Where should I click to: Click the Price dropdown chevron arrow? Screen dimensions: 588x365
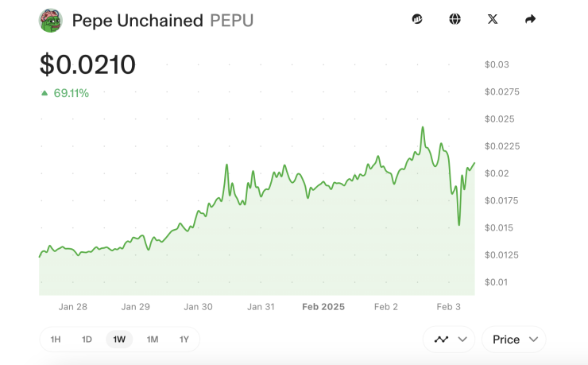(533, 340)
